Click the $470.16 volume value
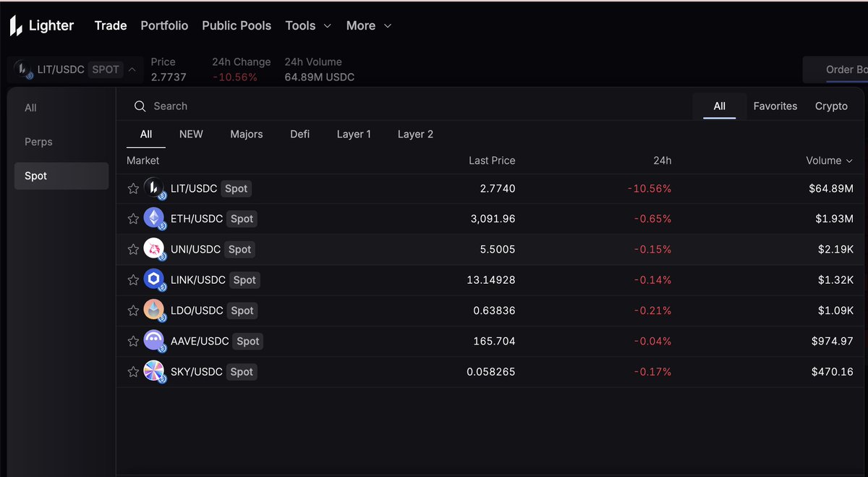Image resolution: width=868 pixels, height=477 pixels. [833, 371]
